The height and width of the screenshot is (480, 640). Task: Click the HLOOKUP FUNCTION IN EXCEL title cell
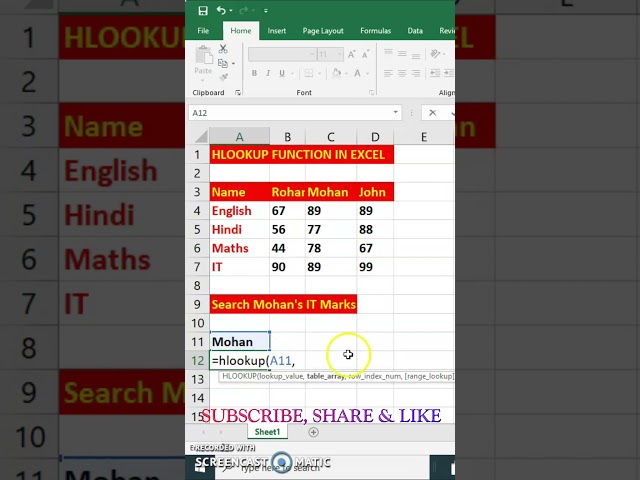302,154
